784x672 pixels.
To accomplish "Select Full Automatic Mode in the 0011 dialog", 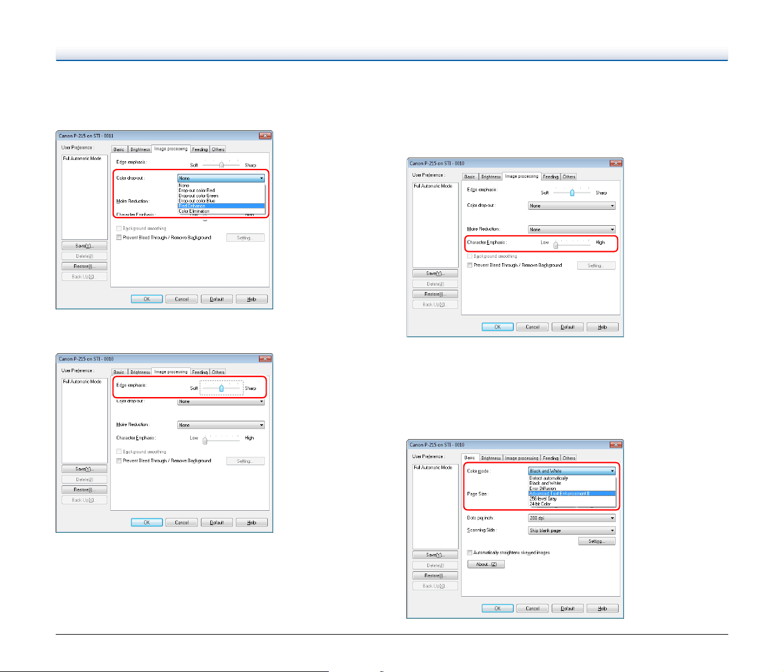I will click(82, 159).
